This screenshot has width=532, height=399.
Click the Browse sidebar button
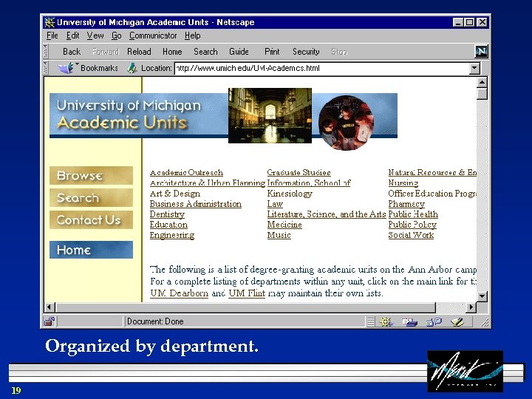[91, 175]
